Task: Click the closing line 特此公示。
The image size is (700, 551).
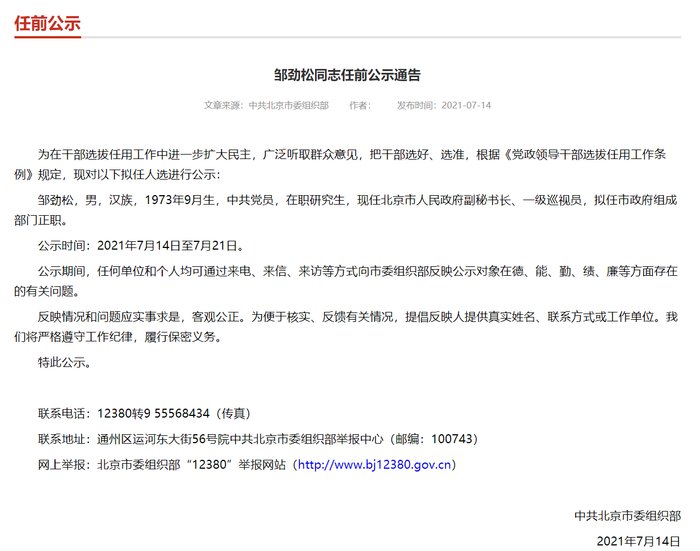Action: [x=65, y=362]
